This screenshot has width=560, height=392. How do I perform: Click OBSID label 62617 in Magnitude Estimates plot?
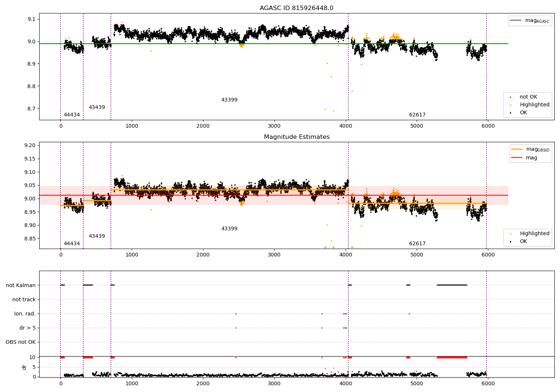[x=417, y=244]
